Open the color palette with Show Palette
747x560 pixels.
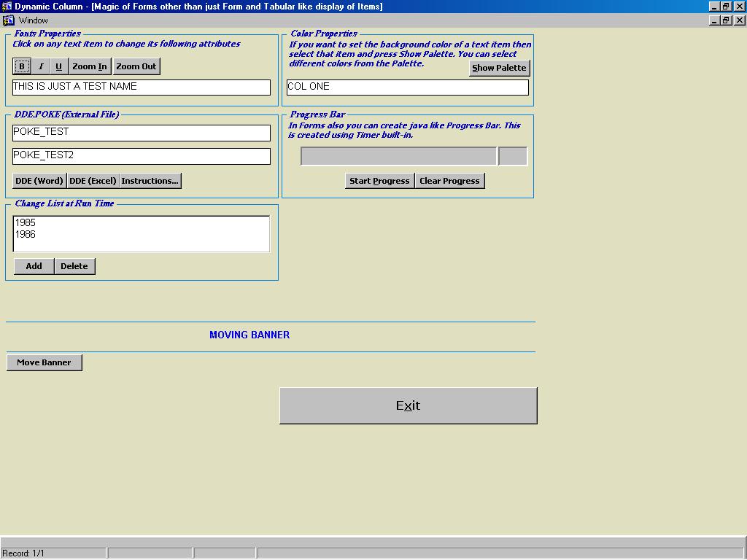coord(499,68)
